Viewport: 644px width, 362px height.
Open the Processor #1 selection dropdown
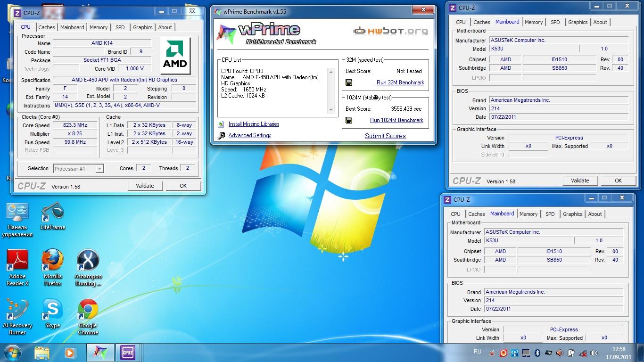78,168
